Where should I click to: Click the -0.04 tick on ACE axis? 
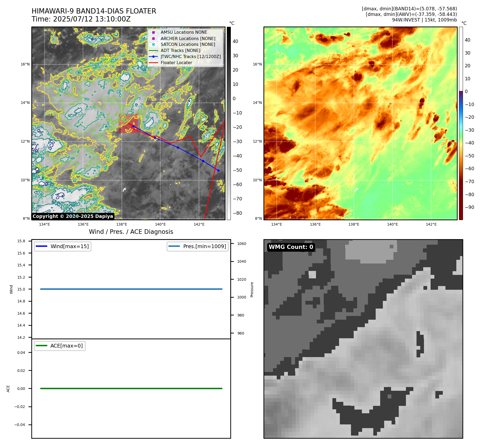tap(20, 425)
